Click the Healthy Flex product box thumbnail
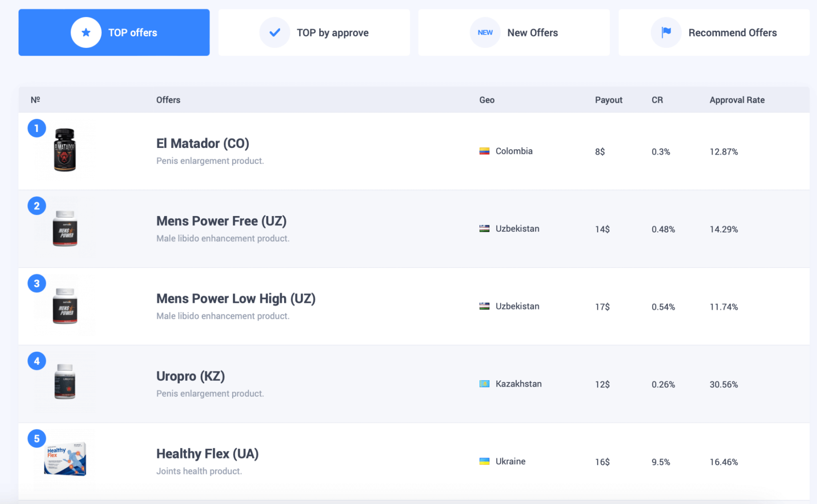The image size is (817, 504). (x=65, y=459)
